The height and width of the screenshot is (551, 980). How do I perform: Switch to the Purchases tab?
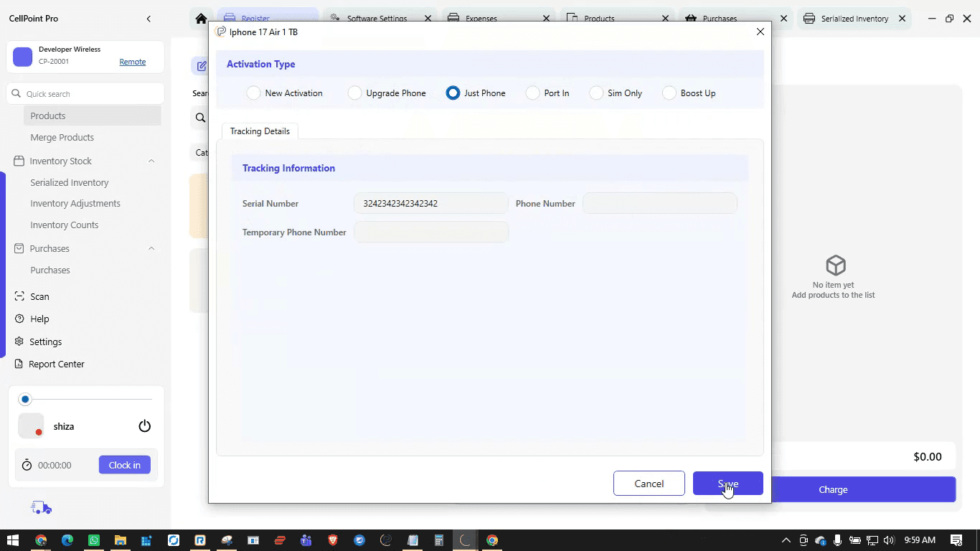tap(735, 19)
